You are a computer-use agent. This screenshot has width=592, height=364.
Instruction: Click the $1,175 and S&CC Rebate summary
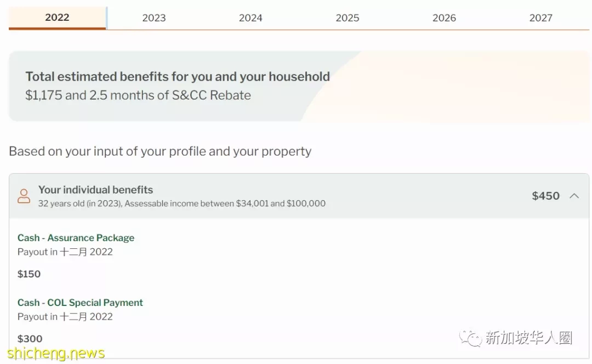coord(138,95)
